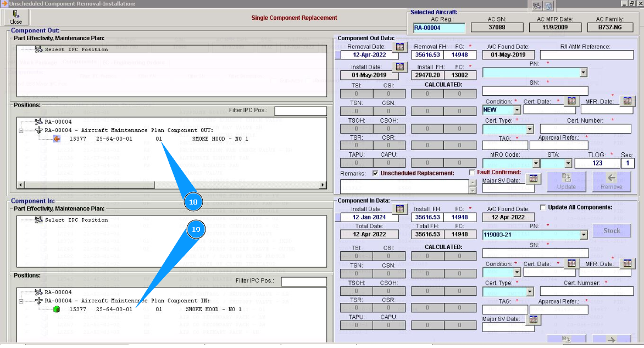Click the AC Family value B737-NG
Screen dimensions: 644x348
coord(610,27)
